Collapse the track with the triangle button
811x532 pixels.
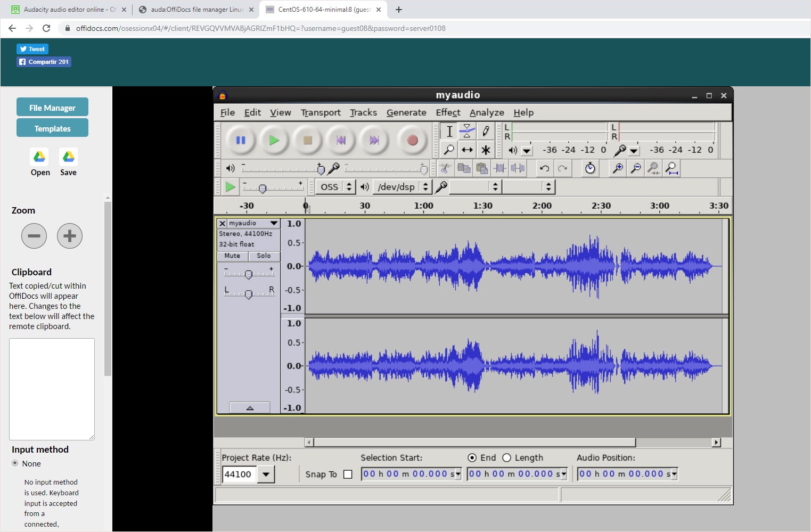(x=250, y=408)
